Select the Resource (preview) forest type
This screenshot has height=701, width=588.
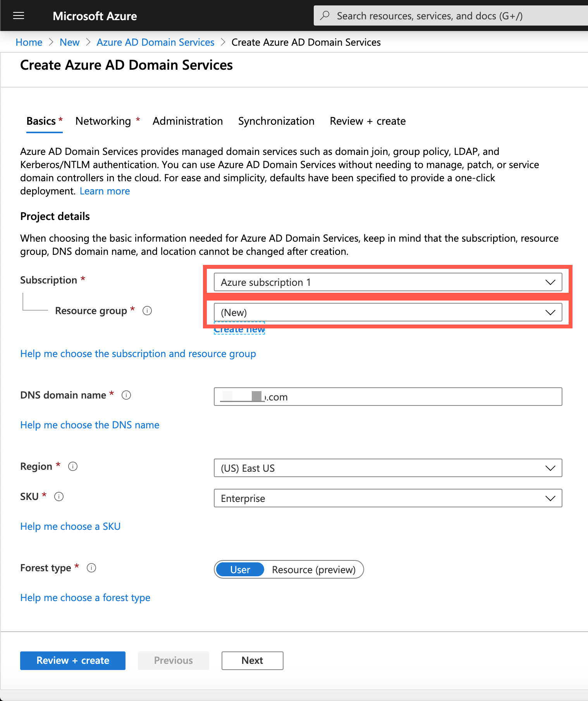(314, 570)
